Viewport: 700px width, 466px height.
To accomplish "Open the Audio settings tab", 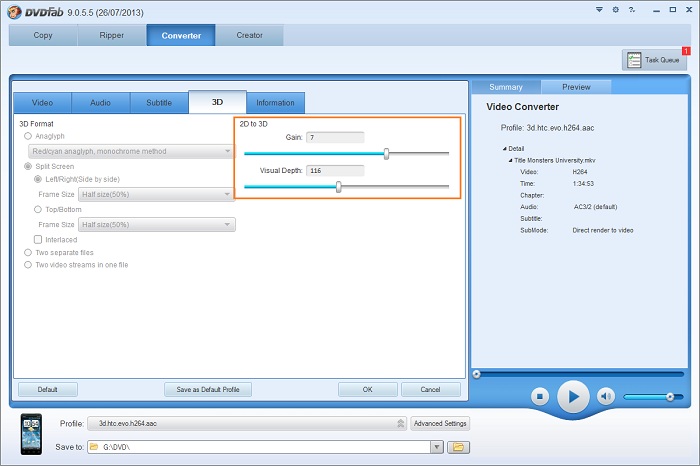I will 100,103.
